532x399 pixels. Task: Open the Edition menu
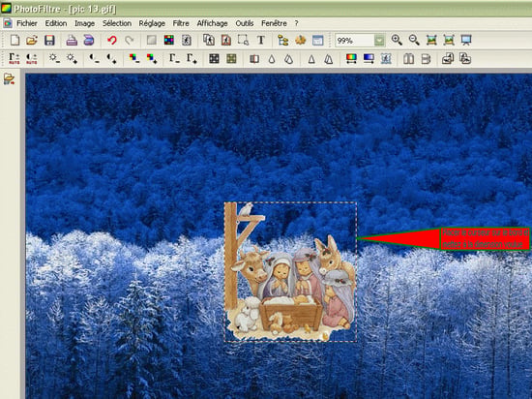coord(56,23)
